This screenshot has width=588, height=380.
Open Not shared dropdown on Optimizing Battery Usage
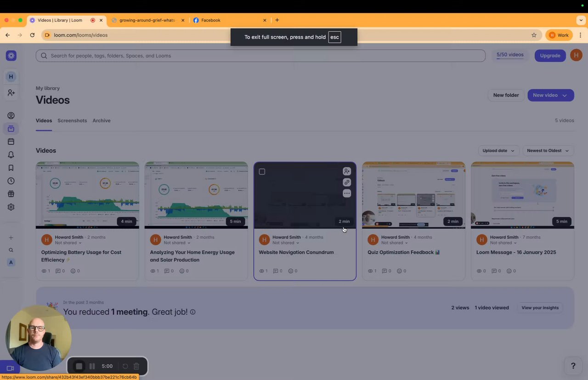coord(68,243)
